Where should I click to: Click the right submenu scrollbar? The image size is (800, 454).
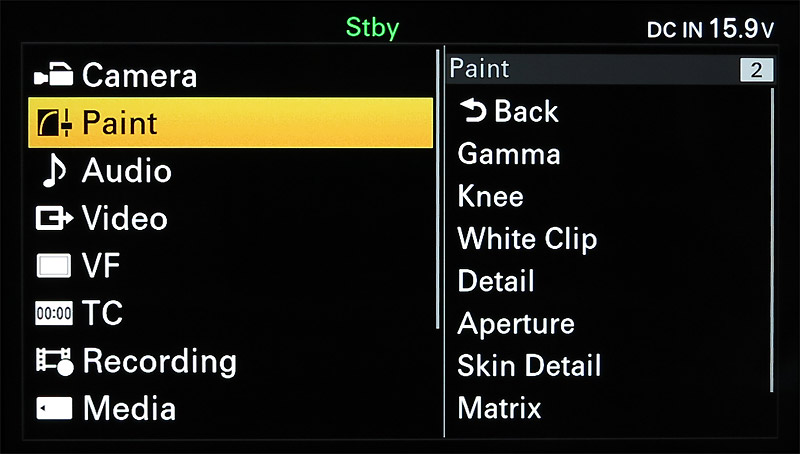(x=773, y=240)
